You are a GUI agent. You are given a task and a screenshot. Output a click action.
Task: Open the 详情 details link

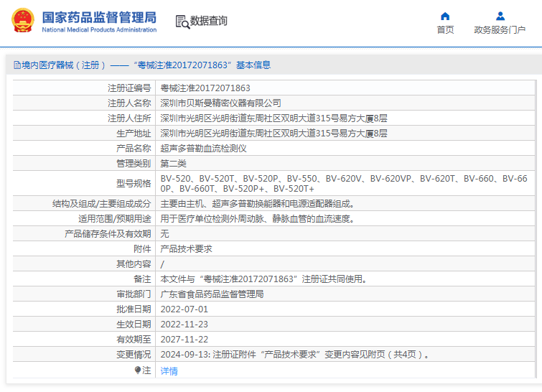[169, 371]
